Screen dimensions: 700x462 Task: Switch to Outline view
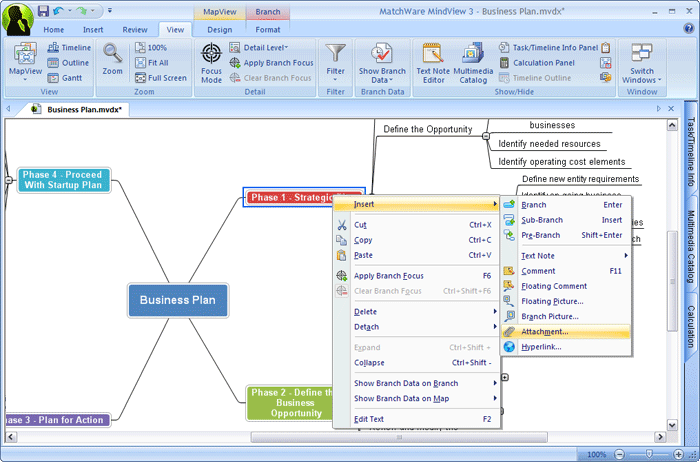pyautogui.click(x=68, y=62)
